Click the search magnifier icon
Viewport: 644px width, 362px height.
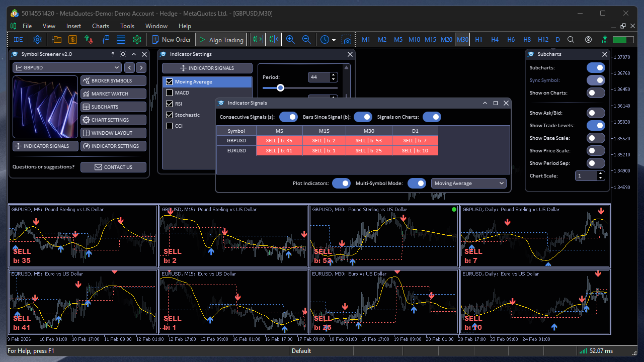tap(571, 39)
